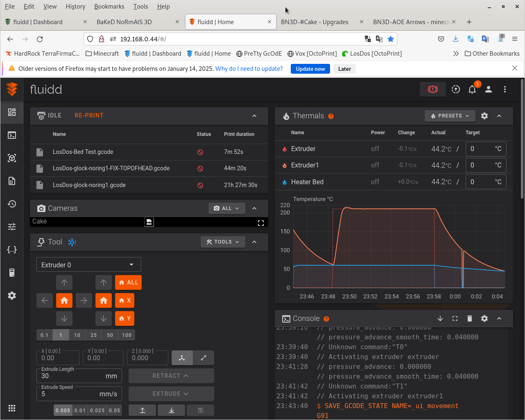
Task: Collapse the Thermals panel
Action: (499, 116)
